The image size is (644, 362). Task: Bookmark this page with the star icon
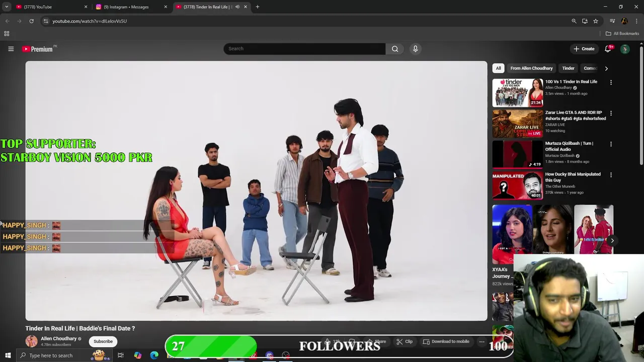click(x=596, y=21)
